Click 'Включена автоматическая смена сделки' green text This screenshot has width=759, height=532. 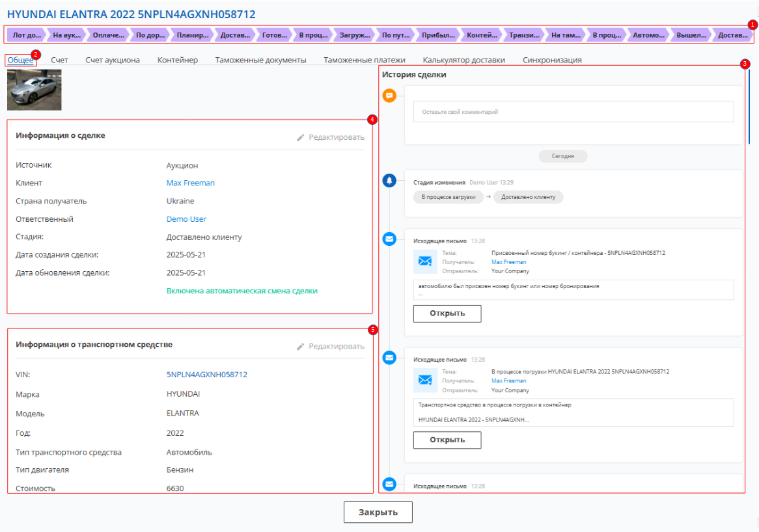click(242, 291)
